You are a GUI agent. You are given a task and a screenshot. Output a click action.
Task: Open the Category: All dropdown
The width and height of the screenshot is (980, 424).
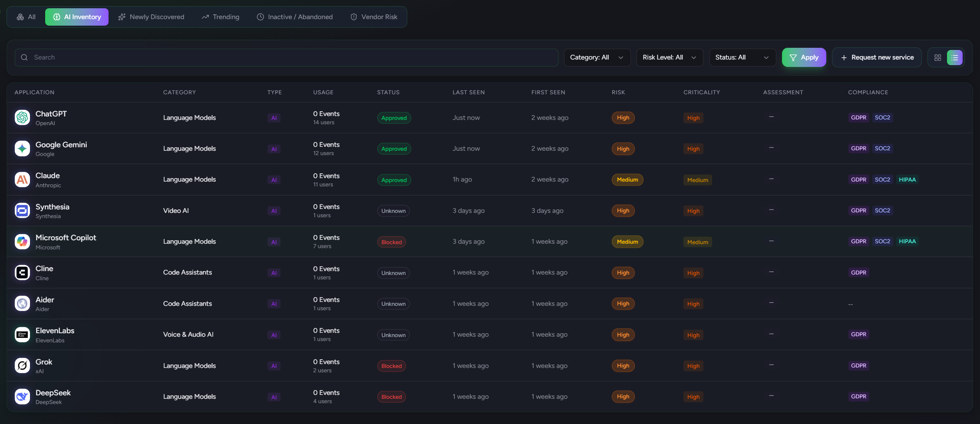597,57
